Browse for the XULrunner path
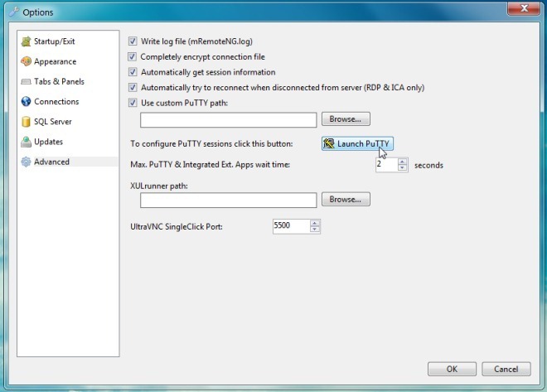 pos(346,199)
